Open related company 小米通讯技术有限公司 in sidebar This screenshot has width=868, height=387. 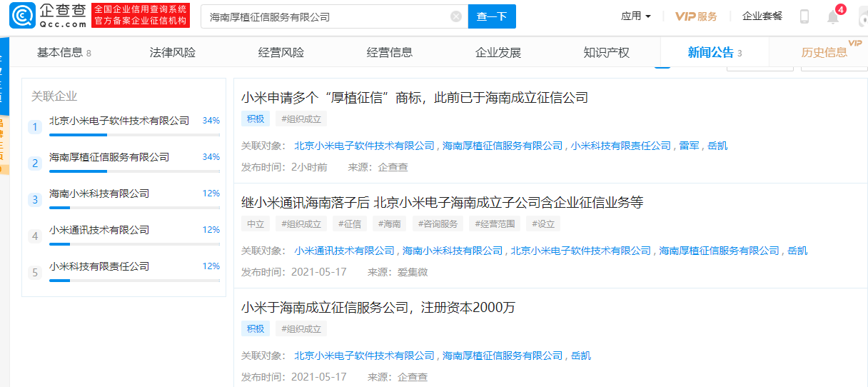coord(99,230)
